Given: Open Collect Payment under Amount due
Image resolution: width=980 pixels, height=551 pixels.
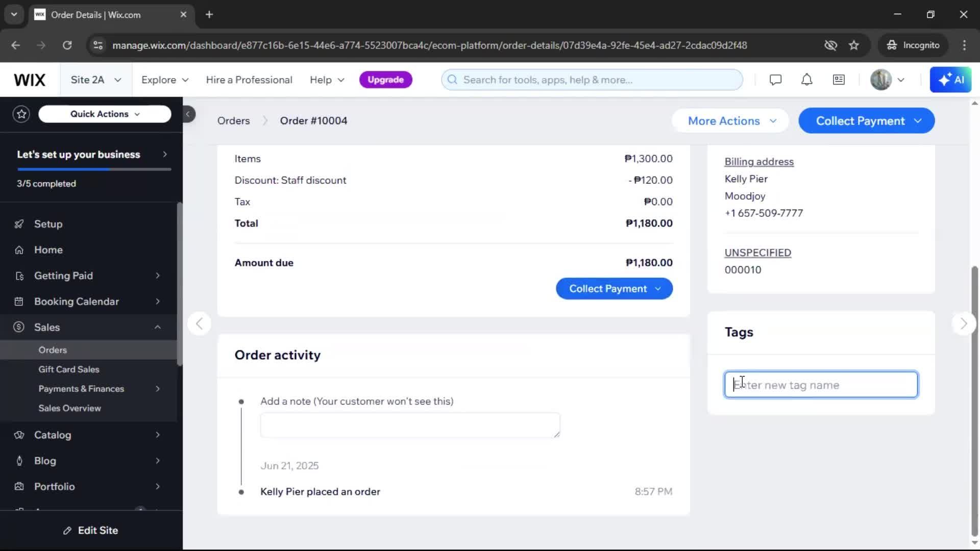Looking at the screenshot, I should click(x=614, y=289).
